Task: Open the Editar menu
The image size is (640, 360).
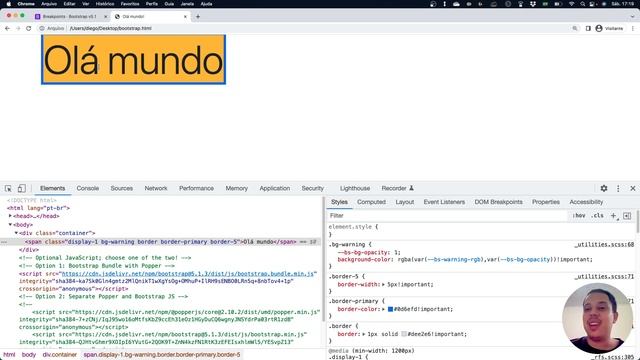Action: click(69, 4)
